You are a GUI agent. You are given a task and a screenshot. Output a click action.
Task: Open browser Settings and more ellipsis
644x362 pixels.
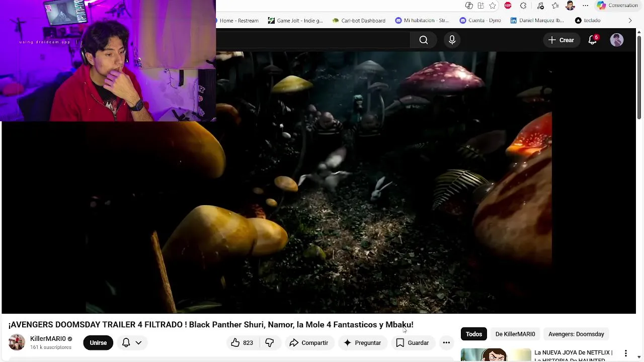585,6
